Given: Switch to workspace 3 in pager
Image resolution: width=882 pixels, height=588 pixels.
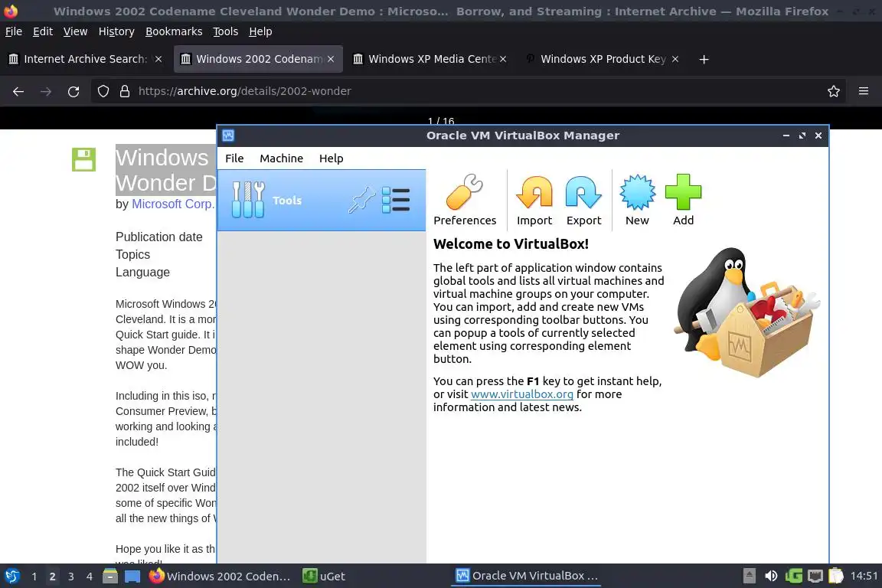Looking at the screenshot, I should [71, 577].
